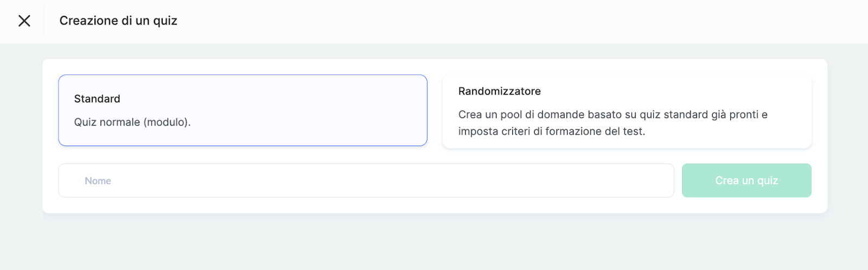The height and width of the screenshot is (270, 868).
Task: Click the word 'quiz' in the green button
Action: pyautogui.click(x=767, y=180)
